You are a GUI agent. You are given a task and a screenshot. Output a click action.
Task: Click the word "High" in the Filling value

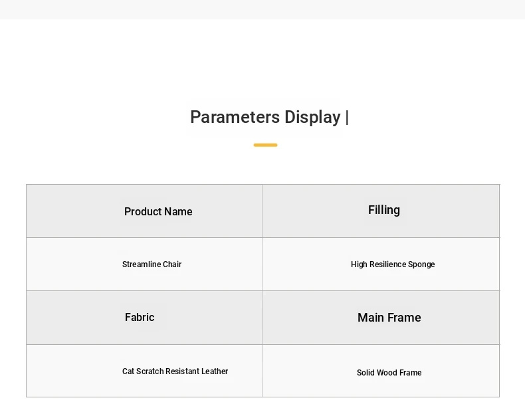coord(359,264)
